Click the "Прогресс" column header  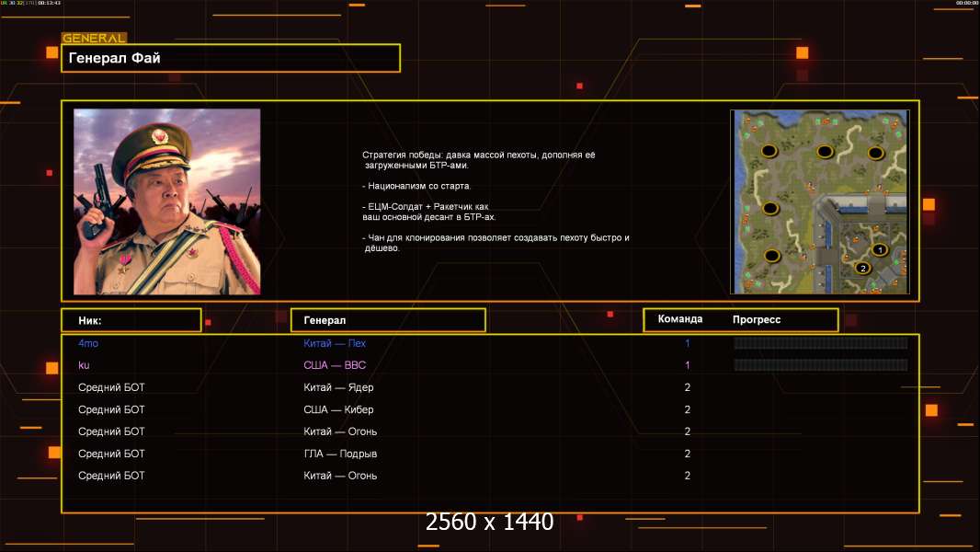pyautogui.click(x=757, y=319)
